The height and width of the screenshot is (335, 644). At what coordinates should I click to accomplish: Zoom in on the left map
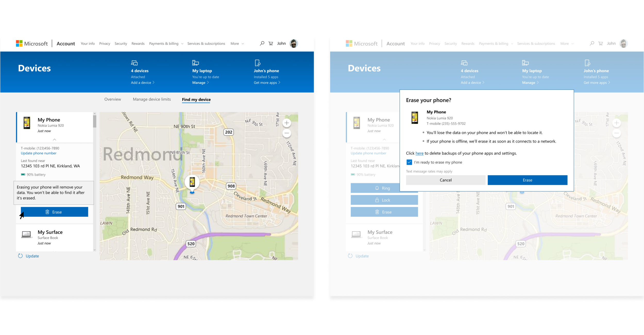click(287, 123)
